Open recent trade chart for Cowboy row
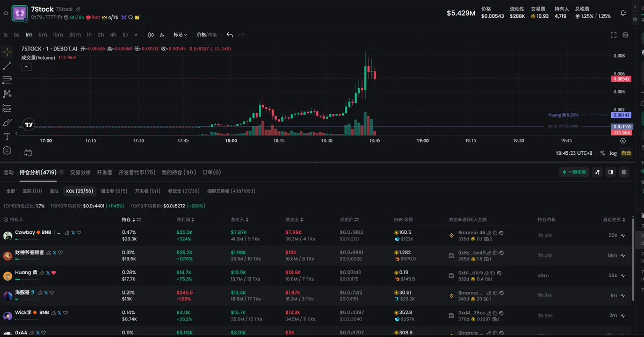This screenshot has height=337, width=644. (x=623, y=235)
